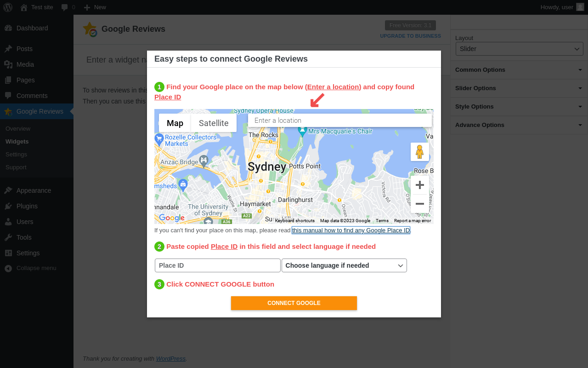Open the manual how to find Google Place ID link
The image size is (588, 368).
pos(351,230)
